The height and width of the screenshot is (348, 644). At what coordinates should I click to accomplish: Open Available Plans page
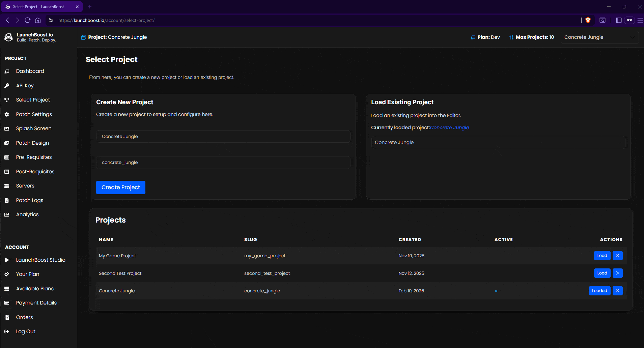point(35,289)
